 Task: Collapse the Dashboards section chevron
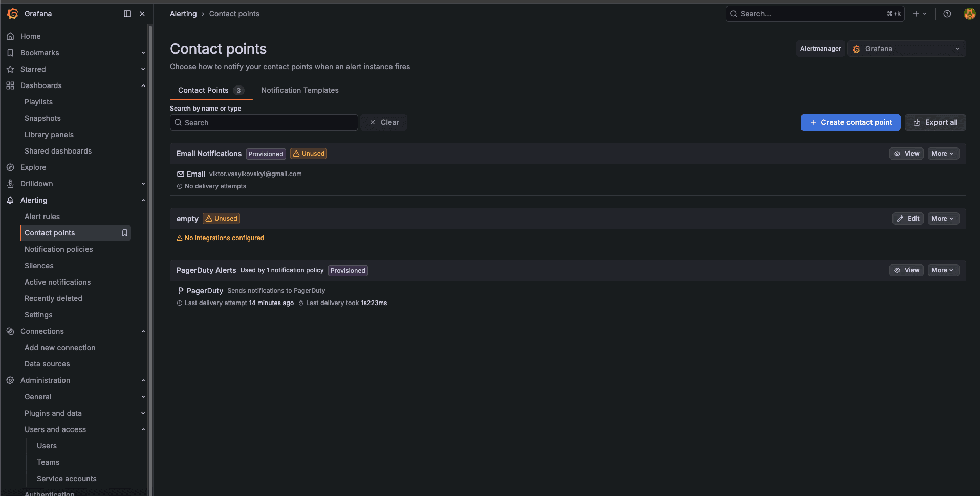pos(143,85)
